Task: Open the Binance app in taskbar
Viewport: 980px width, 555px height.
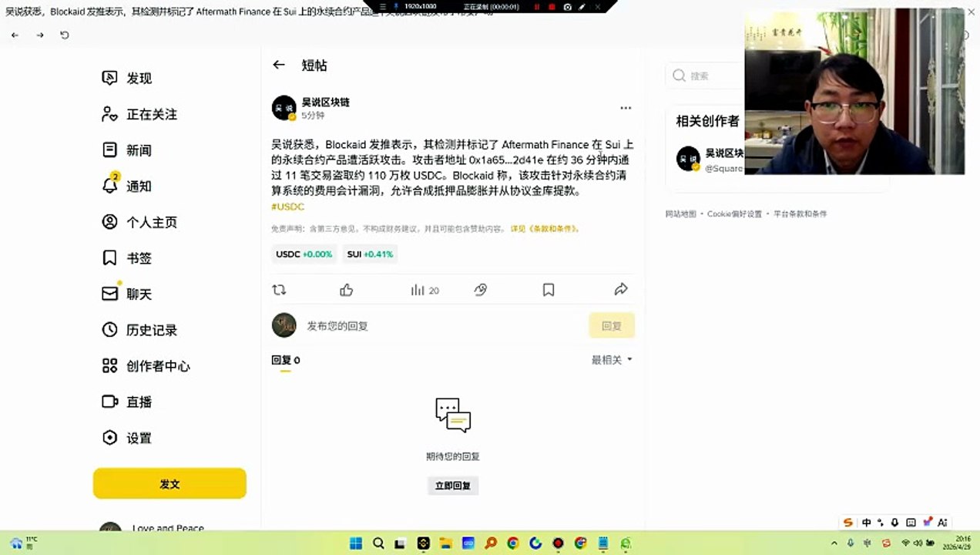Action: (423, 543)
